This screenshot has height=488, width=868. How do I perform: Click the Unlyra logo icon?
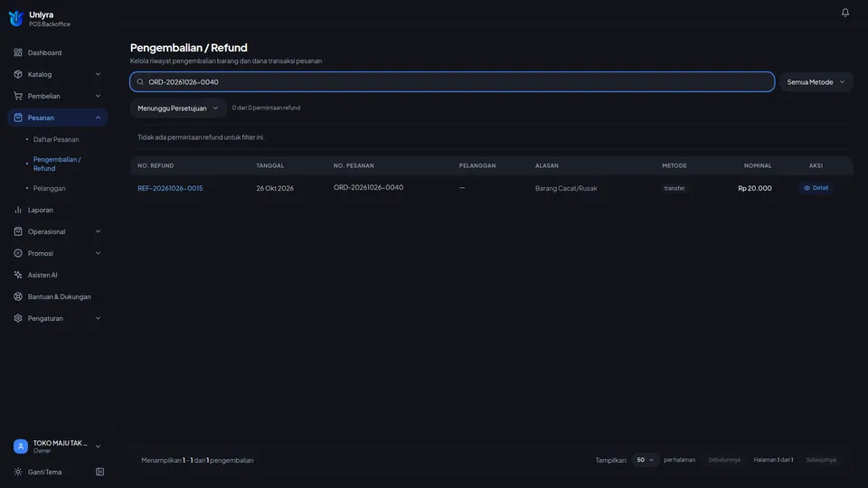coord(16,19)
